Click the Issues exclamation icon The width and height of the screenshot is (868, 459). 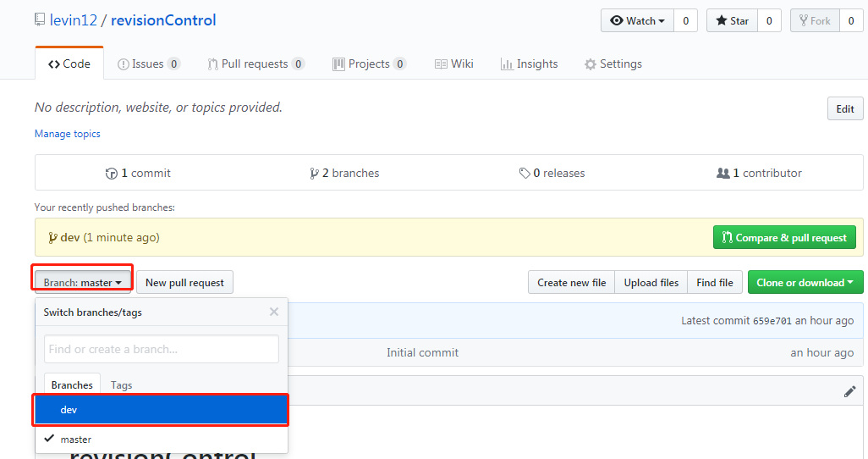(x=123, y=64)
